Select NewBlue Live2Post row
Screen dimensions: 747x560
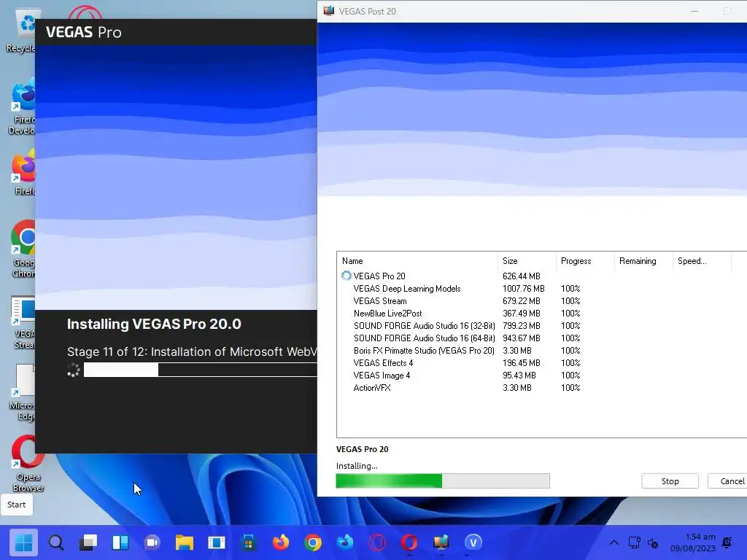(x=542, y=314)
